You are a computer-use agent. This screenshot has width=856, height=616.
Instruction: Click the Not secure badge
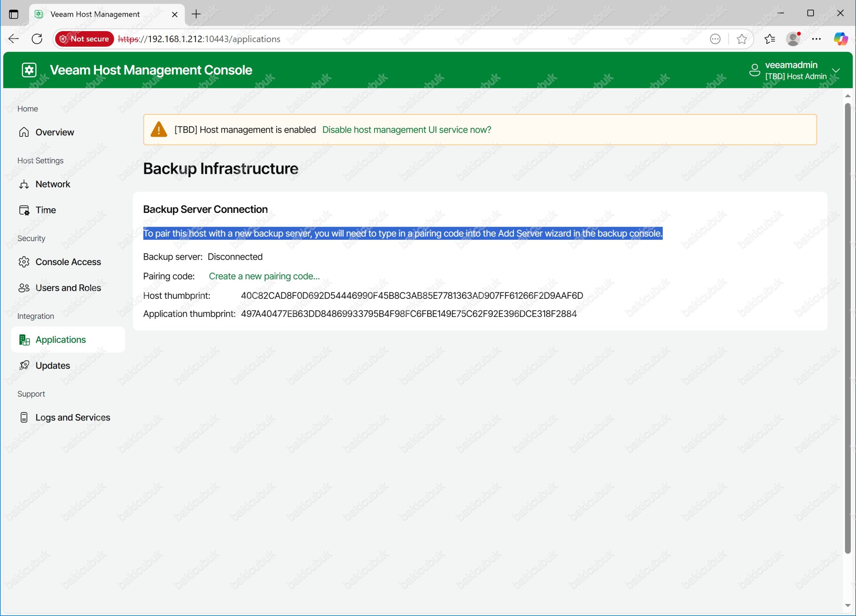click(85, 39)
